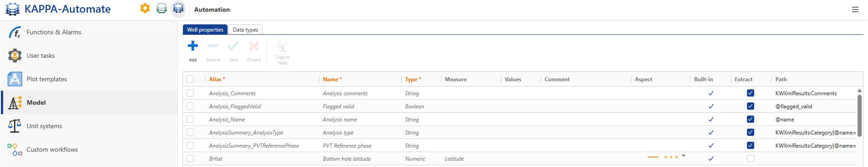The height and width of the screenshot is (167, 868).
Task: Open User tasks section
Action: point(89,56)
